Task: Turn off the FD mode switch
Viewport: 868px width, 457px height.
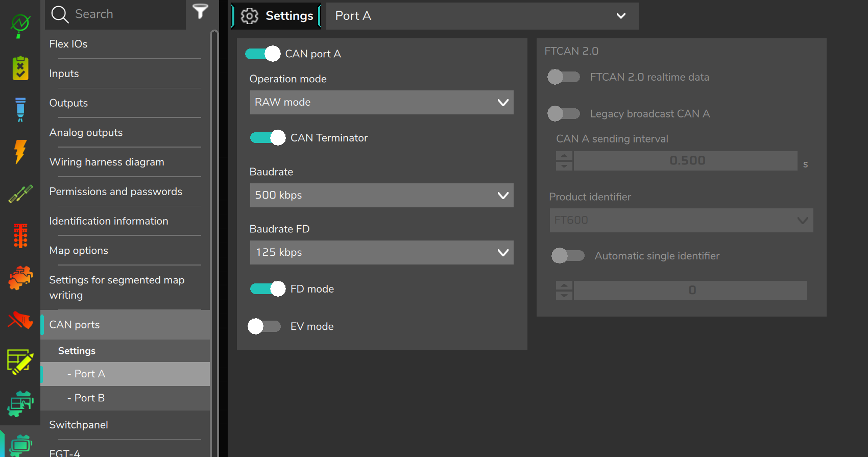Action: [268, 288]
